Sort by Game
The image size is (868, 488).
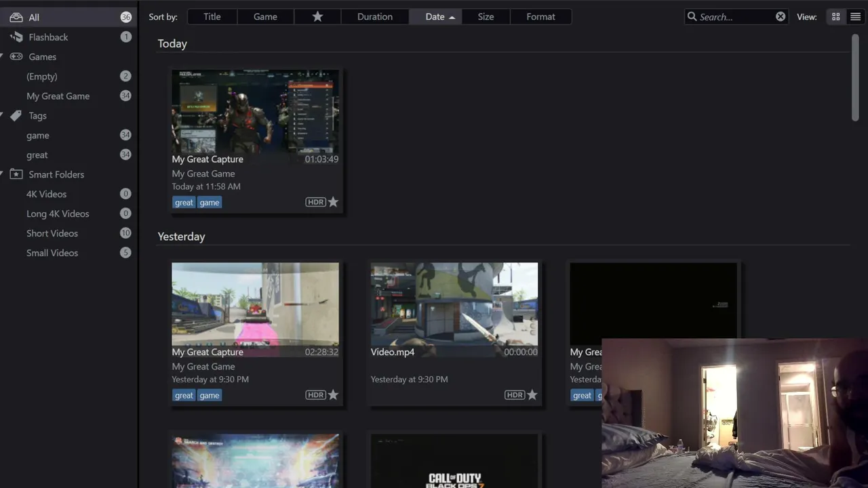click(265, 16)
